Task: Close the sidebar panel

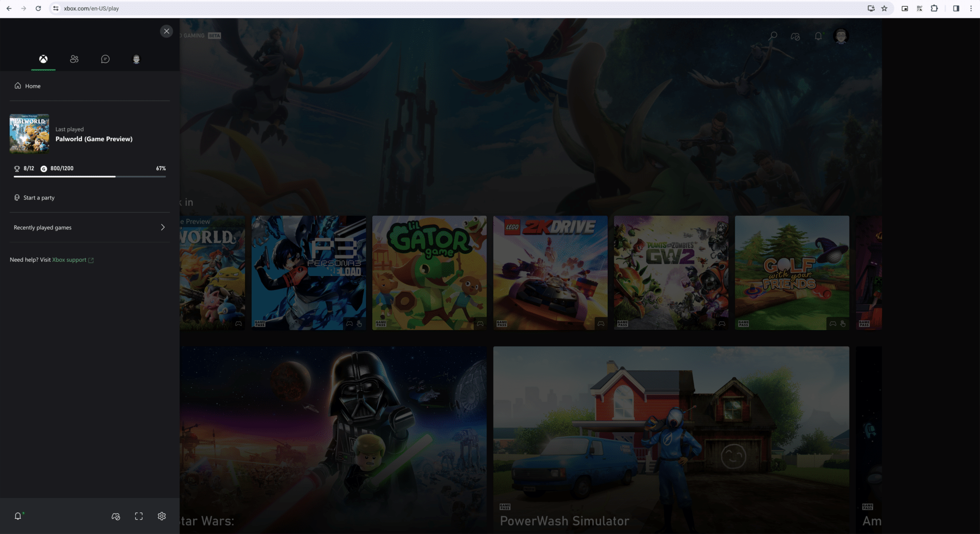Action: 166,31
